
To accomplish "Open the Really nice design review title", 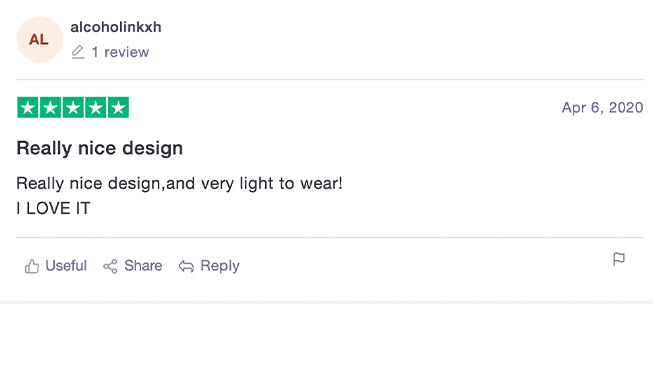I will 100,148.
